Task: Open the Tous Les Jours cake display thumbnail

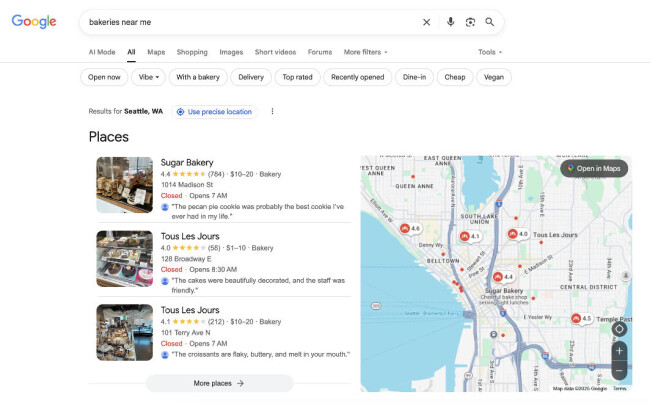Action: [x=125, y=259]
